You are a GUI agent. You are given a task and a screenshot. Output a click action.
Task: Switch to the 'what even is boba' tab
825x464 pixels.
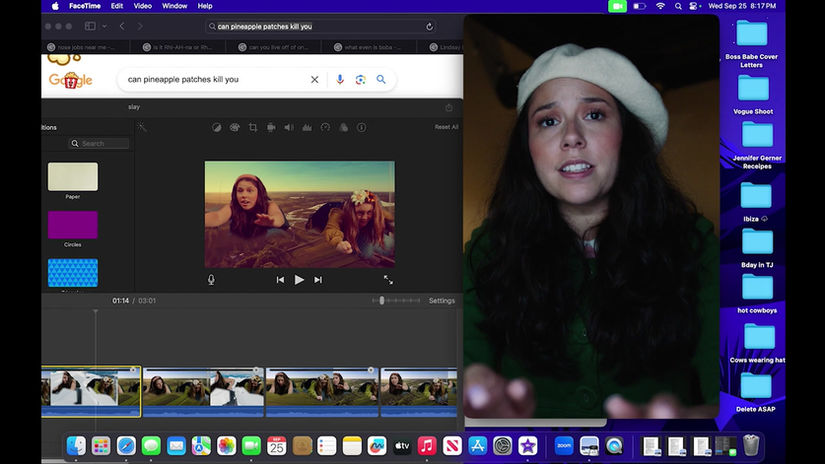pyautogui.click(x=372, y=47)
